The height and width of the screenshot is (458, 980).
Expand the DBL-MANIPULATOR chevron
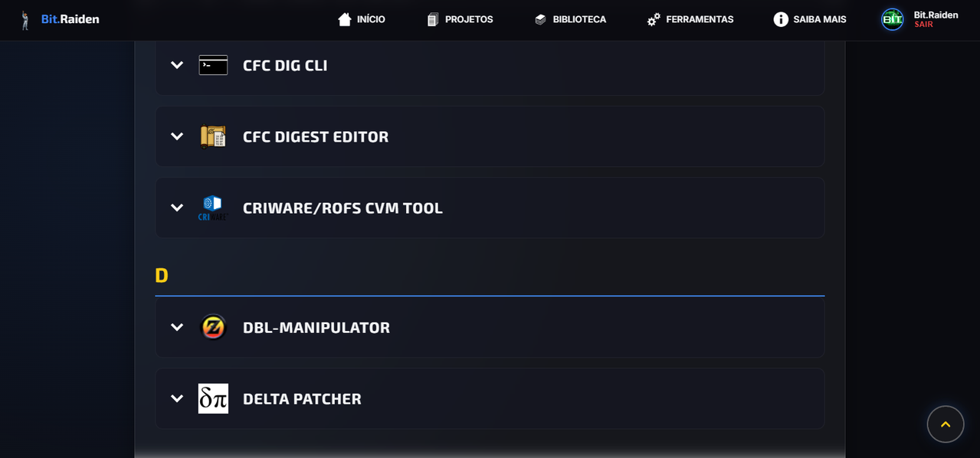pos(177,327)
